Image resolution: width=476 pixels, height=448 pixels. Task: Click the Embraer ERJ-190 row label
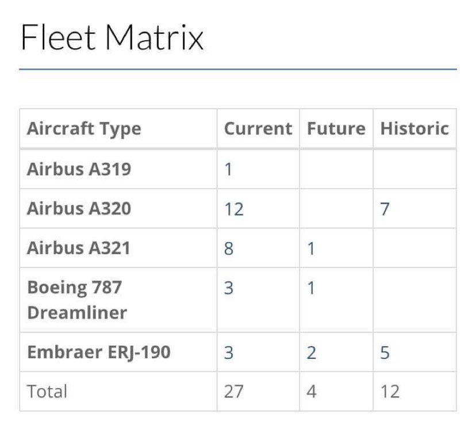point(98,352)
